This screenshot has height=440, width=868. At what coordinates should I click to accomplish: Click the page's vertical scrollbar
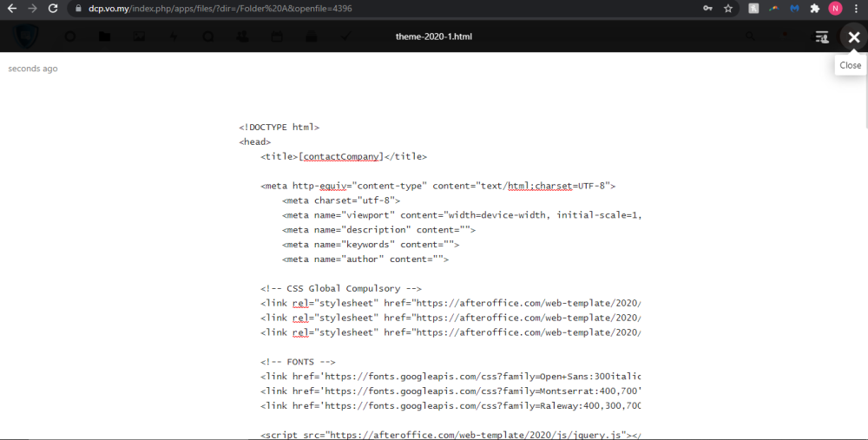pyautogui.click(x=863, y=95)
